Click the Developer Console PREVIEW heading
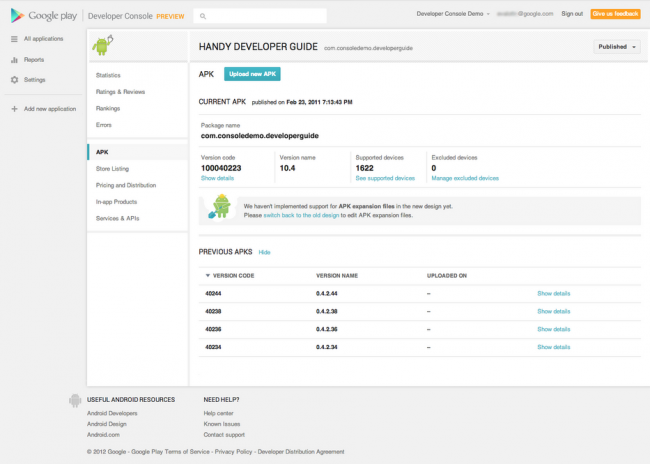This screenshot has width=650, height=464. click(x=136, y=16)
